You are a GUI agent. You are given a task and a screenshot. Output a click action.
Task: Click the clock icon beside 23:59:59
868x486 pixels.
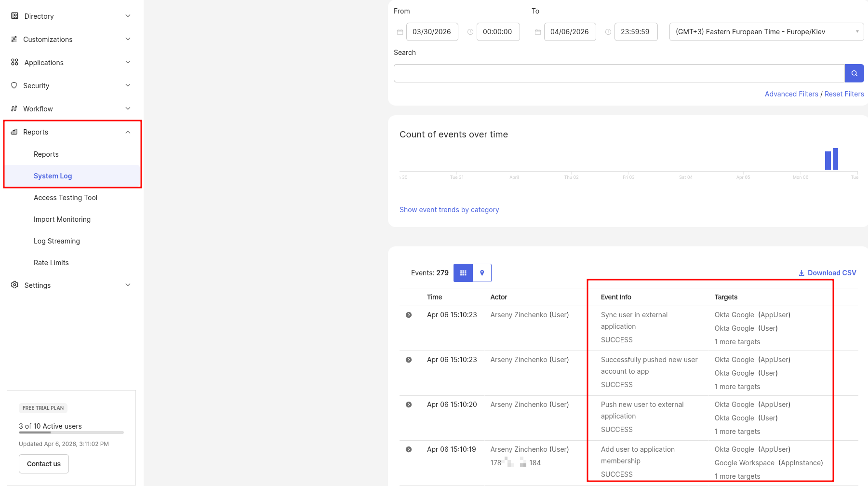coord(608,32)
